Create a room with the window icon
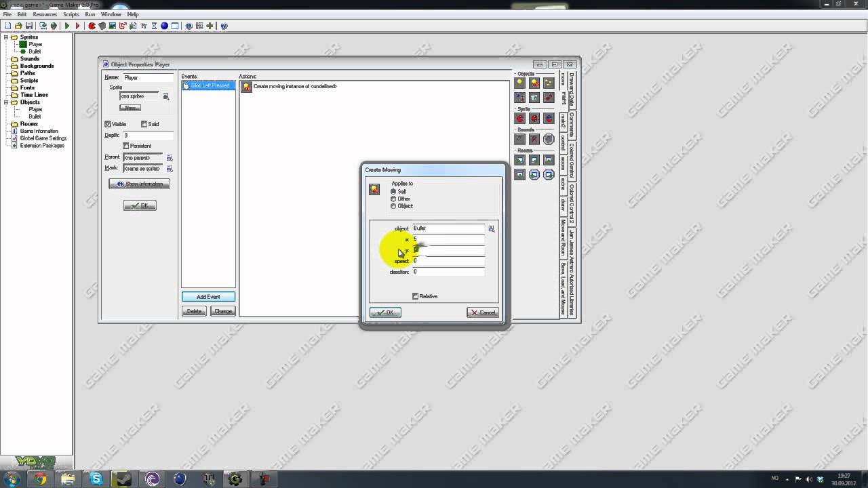868x488 pixels. [x=174, y=26]
